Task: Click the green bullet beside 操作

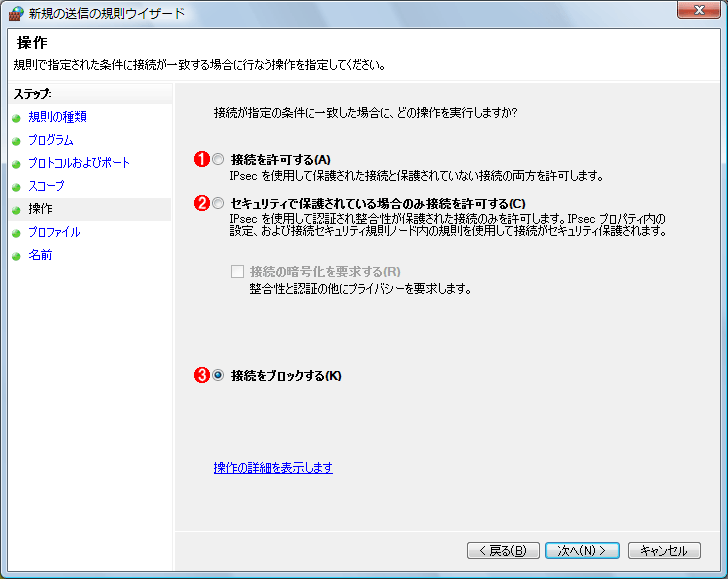Action: pos(16,210)
